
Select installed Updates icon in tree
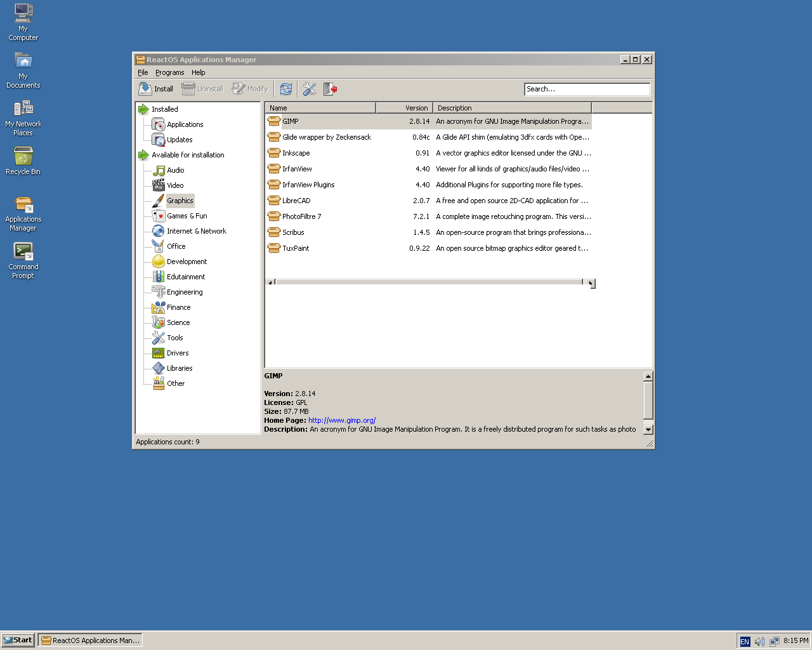pos(159,140)
